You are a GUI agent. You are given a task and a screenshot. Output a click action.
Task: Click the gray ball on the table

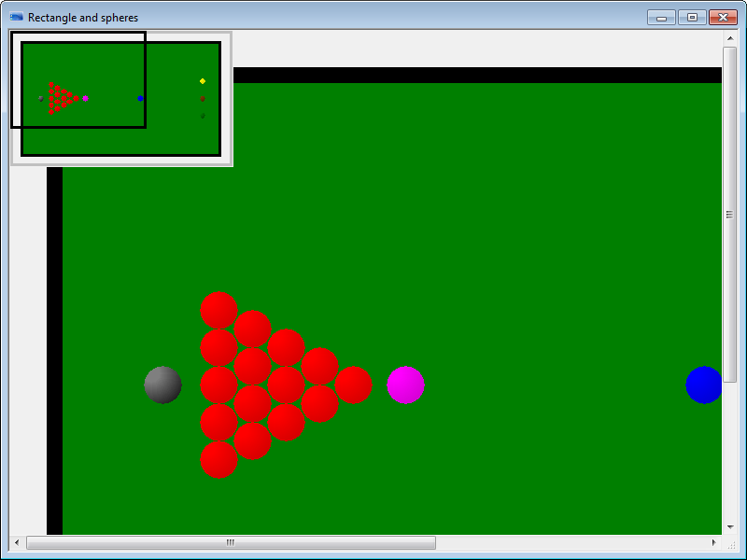pyautogui.click(x=162, y=385)
